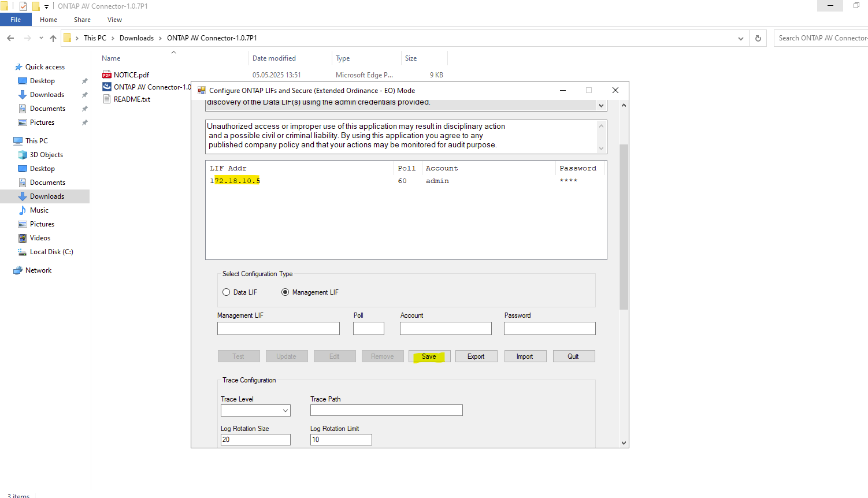Click into the Management LIF input field
The width and height of the screenshot is (868, 498).
pos(278,329)
